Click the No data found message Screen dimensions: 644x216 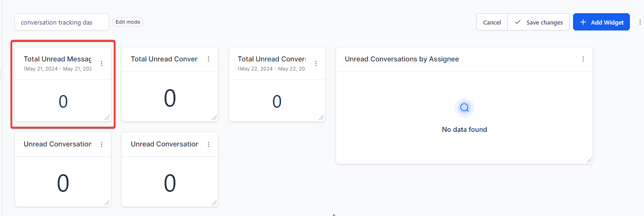464,130
